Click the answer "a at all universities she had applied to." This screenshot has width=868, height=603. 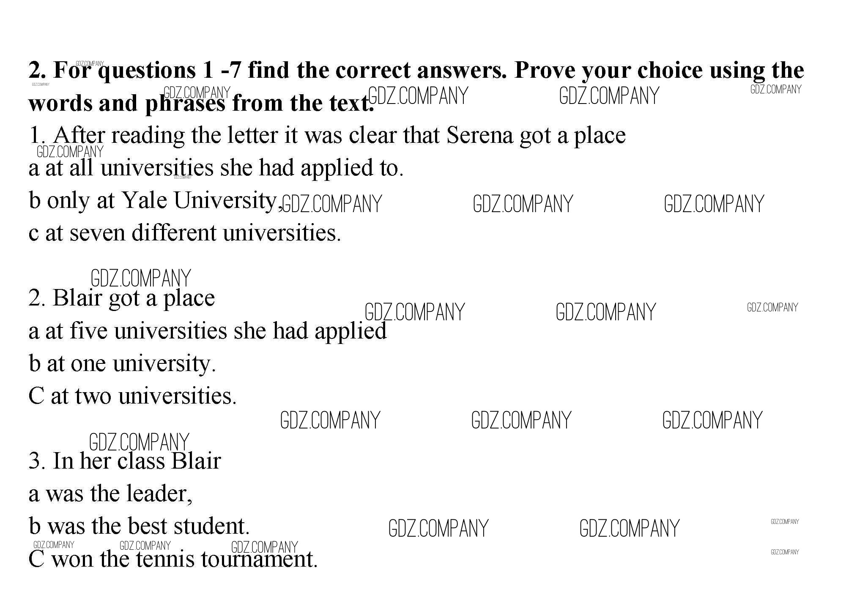tap(216, 168)
